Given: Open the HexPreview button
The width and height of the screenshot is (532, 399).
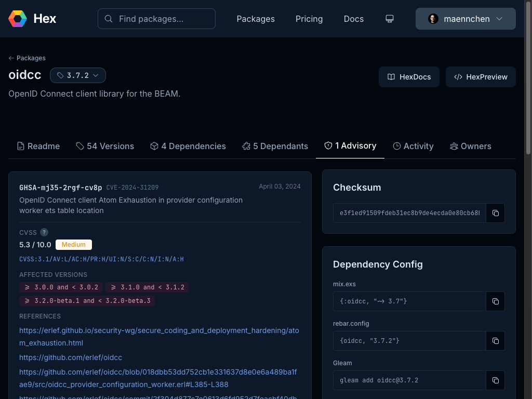Looking at the screenshot, I should (x=481, y=77).
